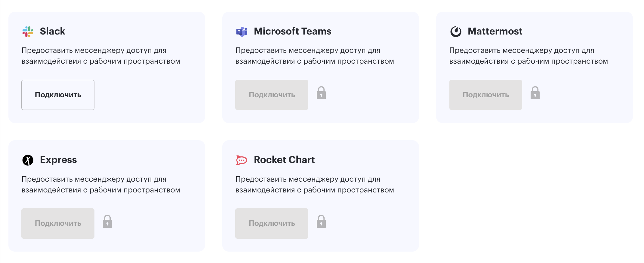
Task: Select the Rocket Chart title text
Action: [x=284, y=160]
